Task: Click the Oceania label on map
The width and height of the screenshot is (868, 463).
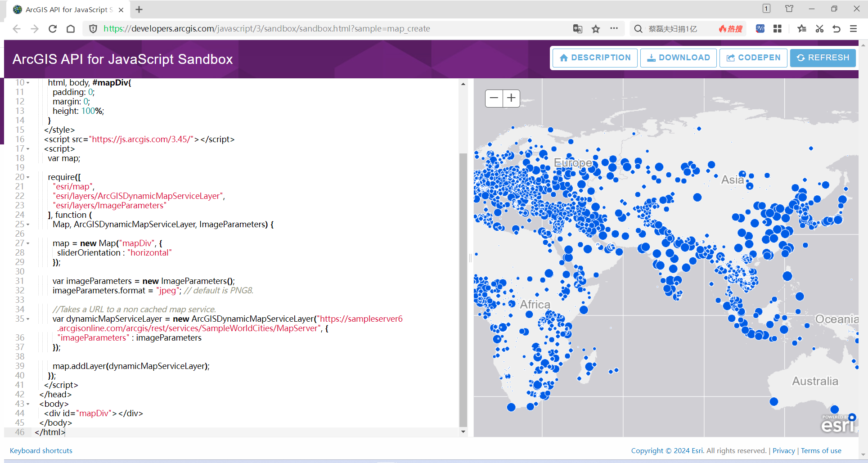Action: click(x=837, y=319)
